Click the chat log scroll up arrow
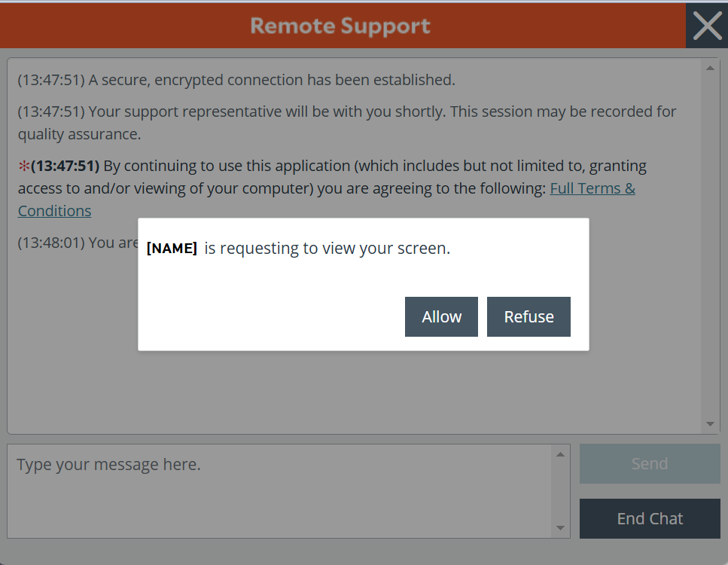Viewport: 728px width, 565px height. point(710,69)
